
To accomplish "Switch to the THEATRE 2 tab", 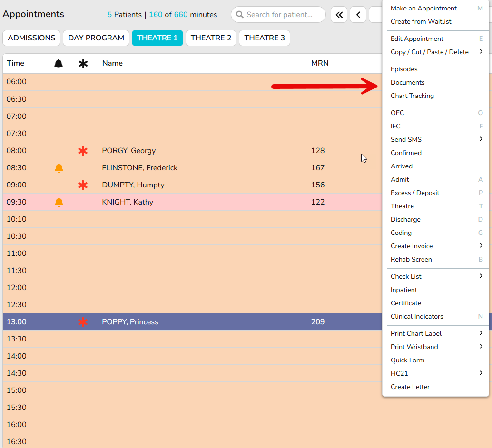I will pos(211,38).
